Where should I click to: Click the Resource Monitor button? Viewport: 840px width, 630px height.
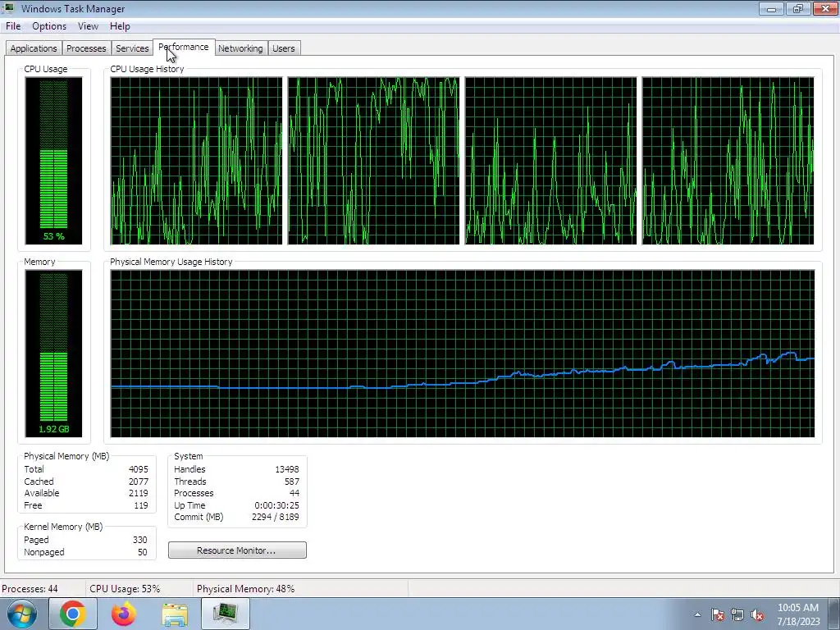tap(237, 550)
